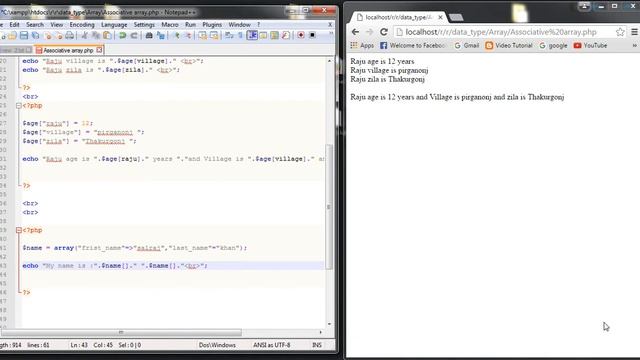Open the View menu in Notepad++
Screen dimensions: 640x360
coord(56,24)
